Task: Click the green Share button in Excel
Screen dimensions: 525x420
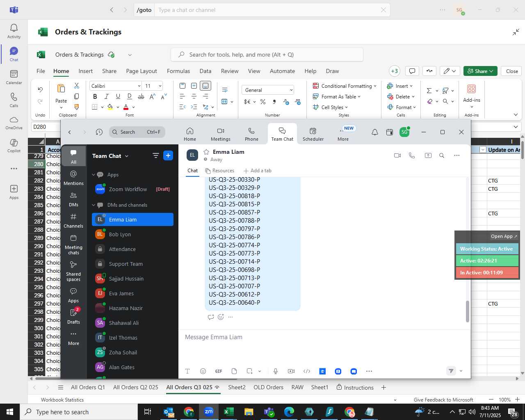Action: (x=480, y=71)
